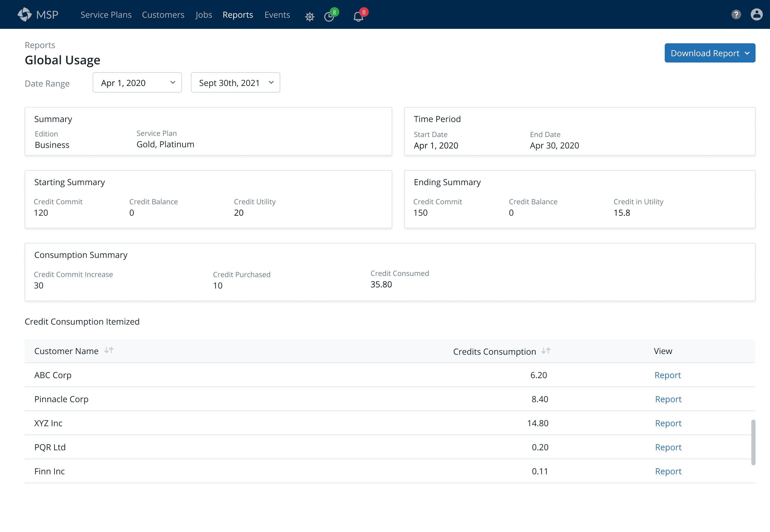Open the settings gear icon
The image size is (770, 532).
pyautogui.click(x=310, y=17)
